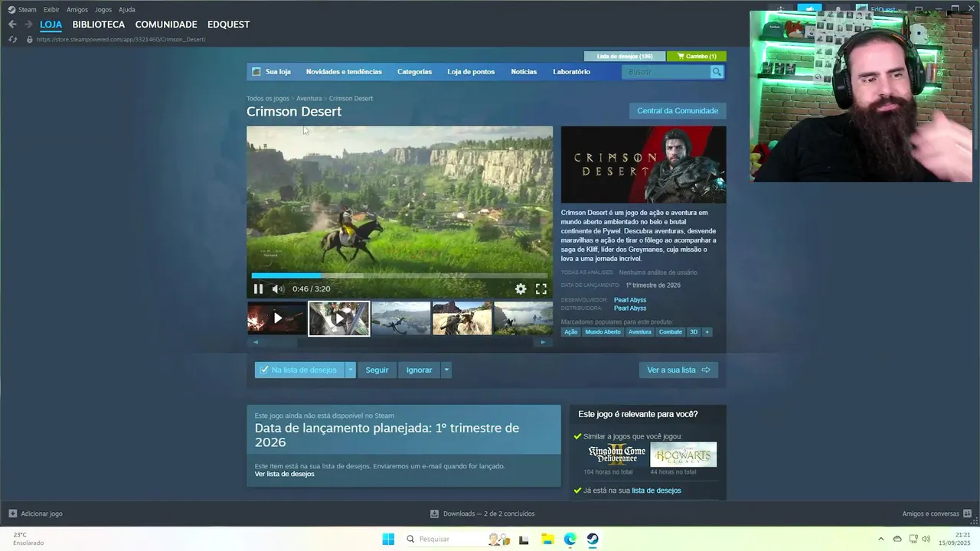This screenshot has width=980, height=551.
Task: Open the green Carrinho (1) cart button
Action: click(x=697, y=56)
